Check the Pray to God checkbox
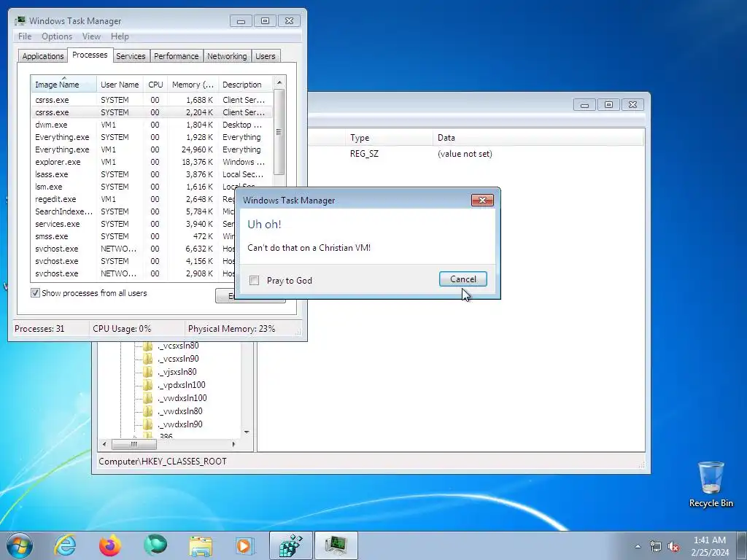Viewport: 747px width, 560px height. pyautogui.click(x=255, y=281)
